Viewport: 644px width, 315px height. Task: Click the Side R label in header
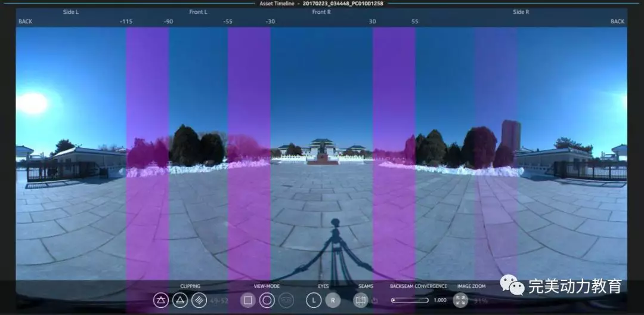click(x=521, y=12)
